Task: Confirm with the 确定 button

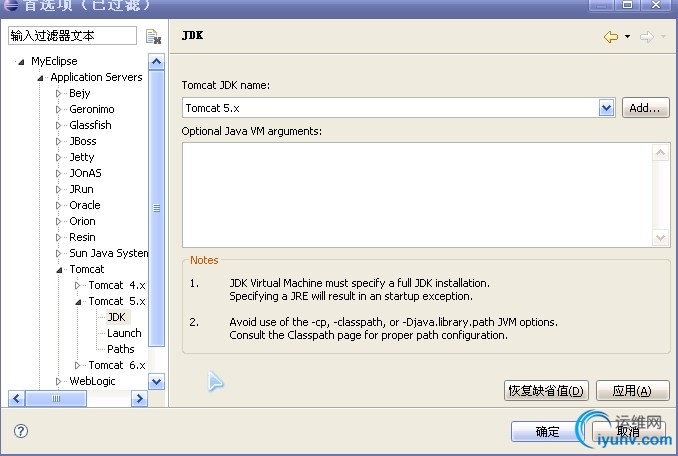Action: coord(547,431)
